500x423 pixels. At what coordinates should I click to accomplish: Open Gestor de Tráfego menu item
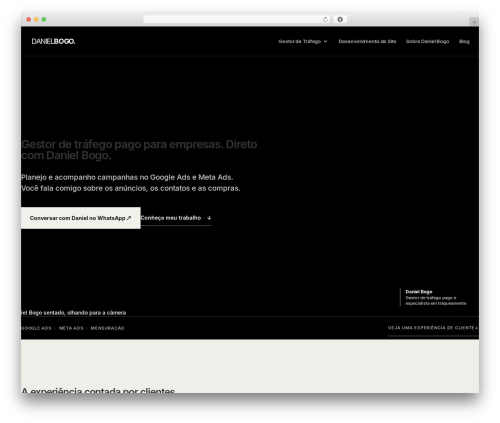[x=300, y=41]
